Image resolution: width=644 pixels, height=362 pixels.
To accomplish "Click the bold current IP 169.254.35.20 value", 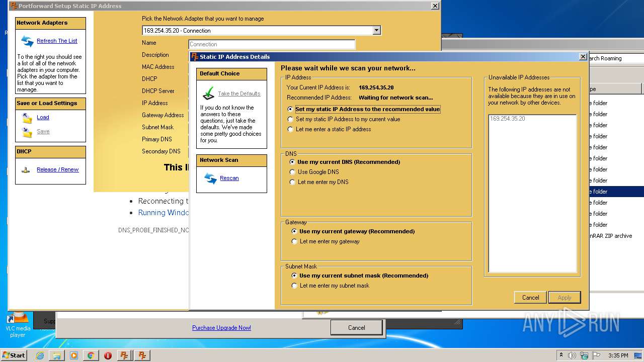I will click(376, 87).
